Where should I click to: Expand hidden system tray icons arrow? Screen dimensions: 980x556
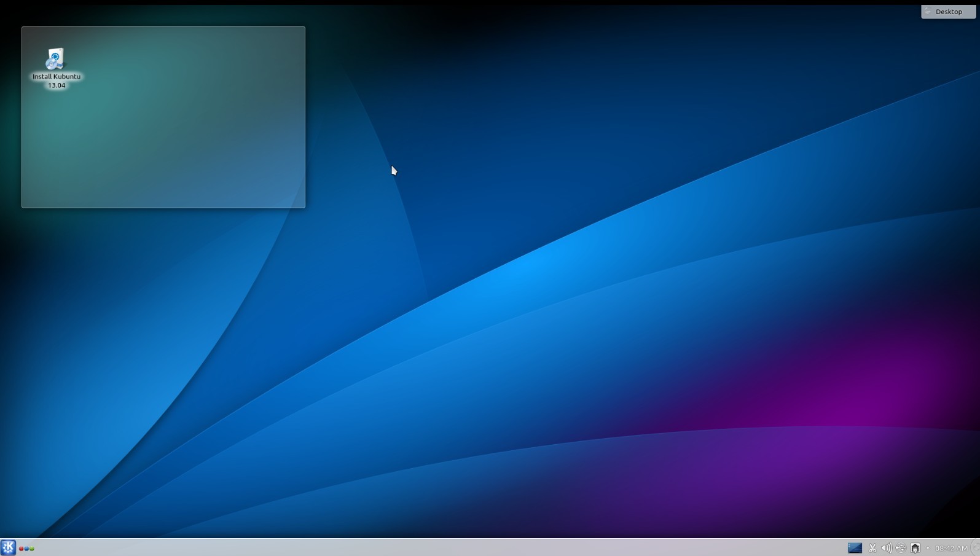tap(928, 548)
